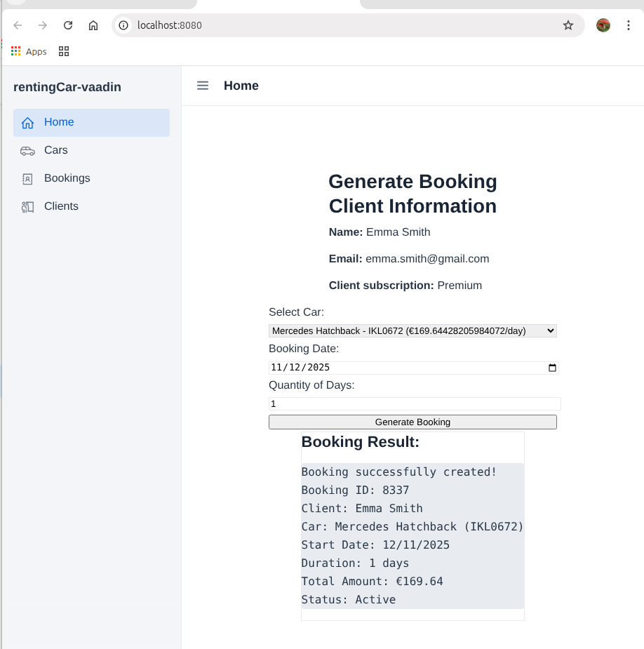Bookmark this page with star icon
The image size is (644, 649).
[x=568, y=25]
